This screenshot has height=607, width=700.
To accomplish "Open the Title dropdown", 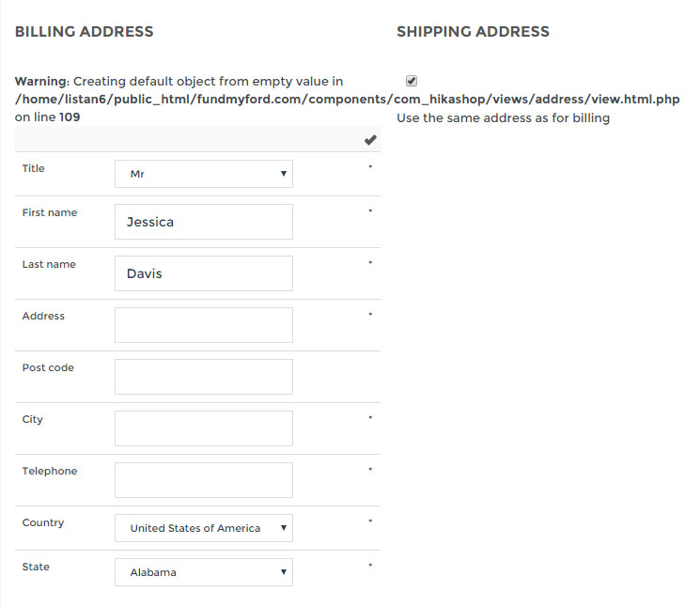I will 203,174.
